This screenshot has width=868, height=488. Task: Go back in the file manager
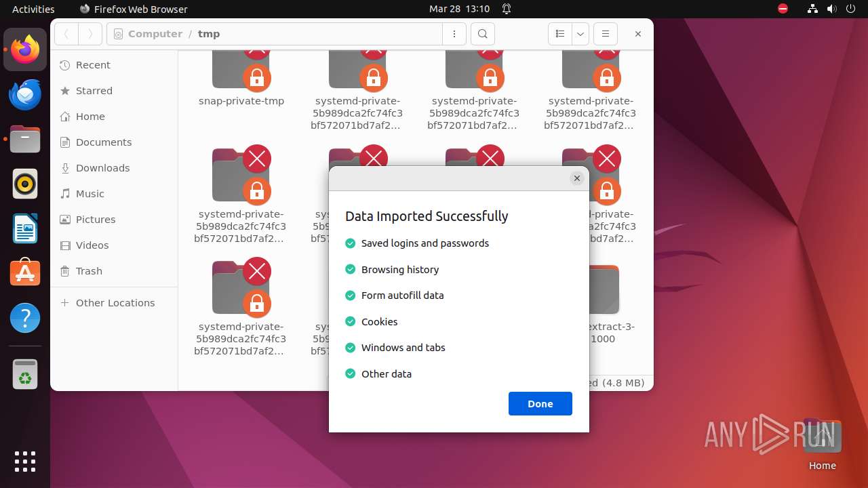(x=66, y=34)
